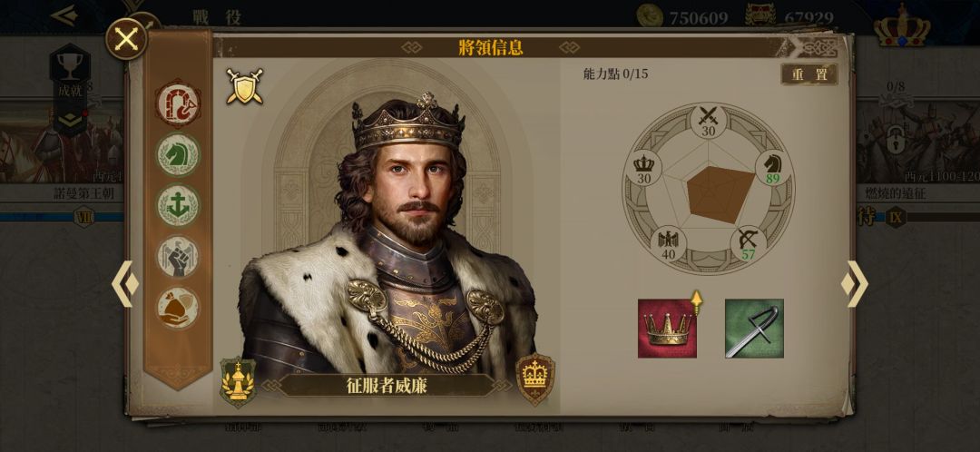The height and width of the screenshot is (452, 980).
Task: Click the knight cavalry stat 89
Action: point(773,169)
